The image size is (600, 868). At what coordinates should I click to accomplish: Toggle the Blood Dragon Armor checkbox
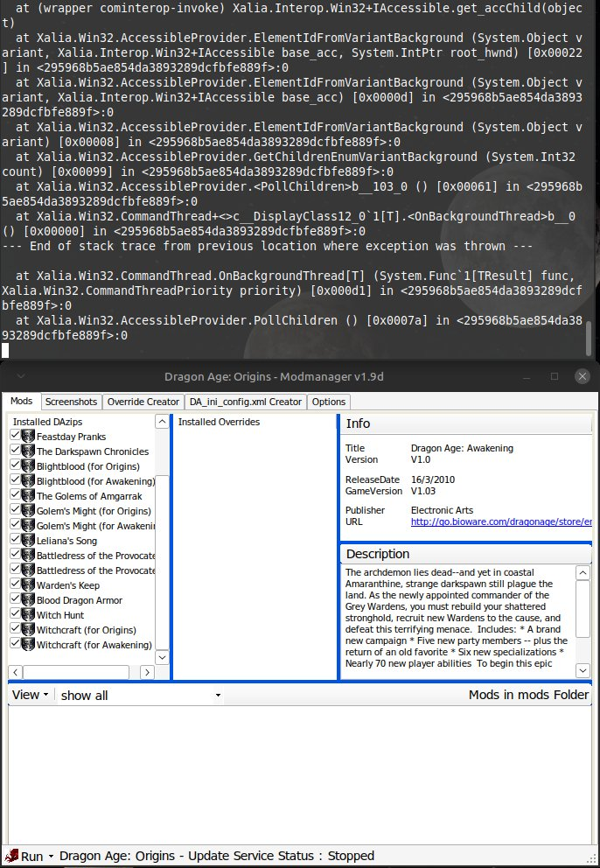point(15,599)
